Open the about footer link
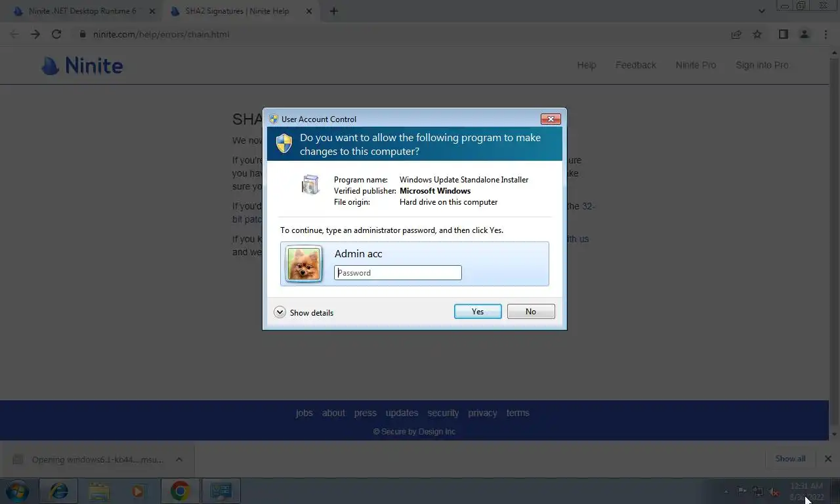The image size is (840, 504). pyautogui.click(x=333, y=413)
